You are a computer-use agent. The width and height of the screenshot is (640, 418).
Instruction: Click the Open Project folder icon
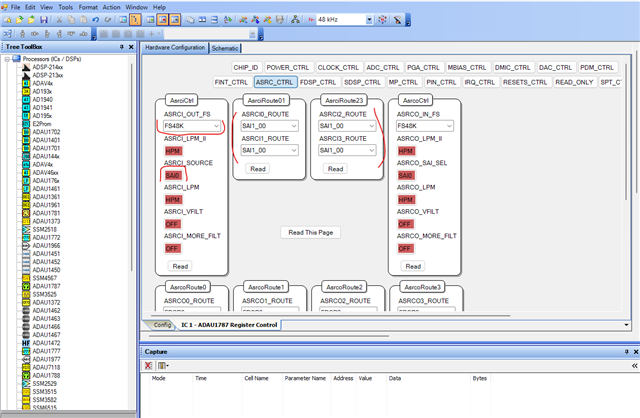click(x=19, y=20)
